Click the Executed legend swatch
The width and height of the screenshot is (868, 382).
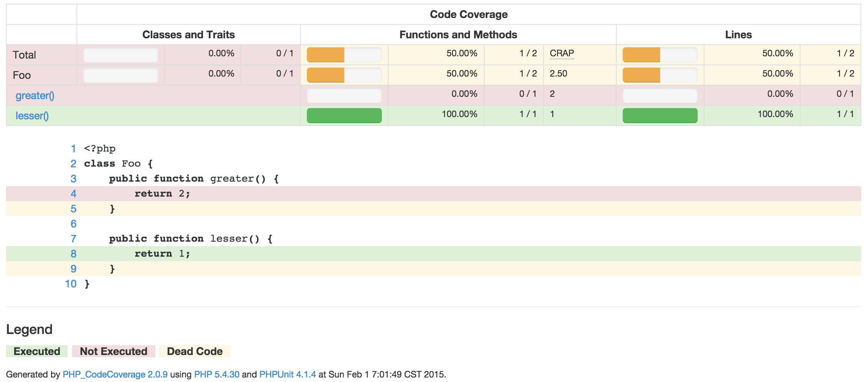tap(37, 351)
